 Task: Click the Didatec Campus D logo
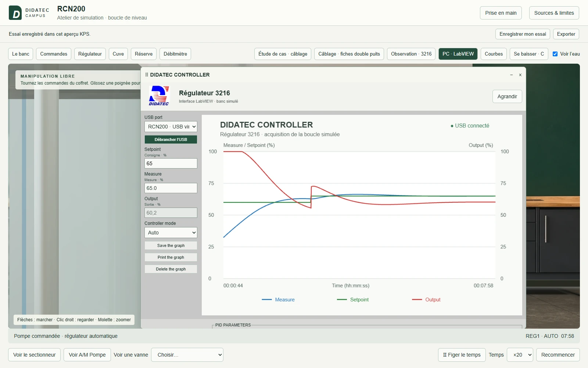(x=15, y=13)
